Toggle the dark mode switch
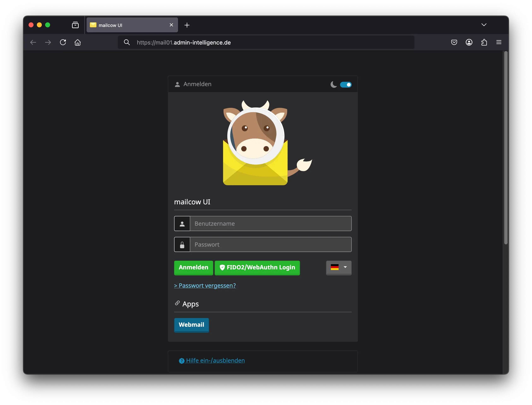The height and width of the screenshot is (405, 532). click(345, 85)
